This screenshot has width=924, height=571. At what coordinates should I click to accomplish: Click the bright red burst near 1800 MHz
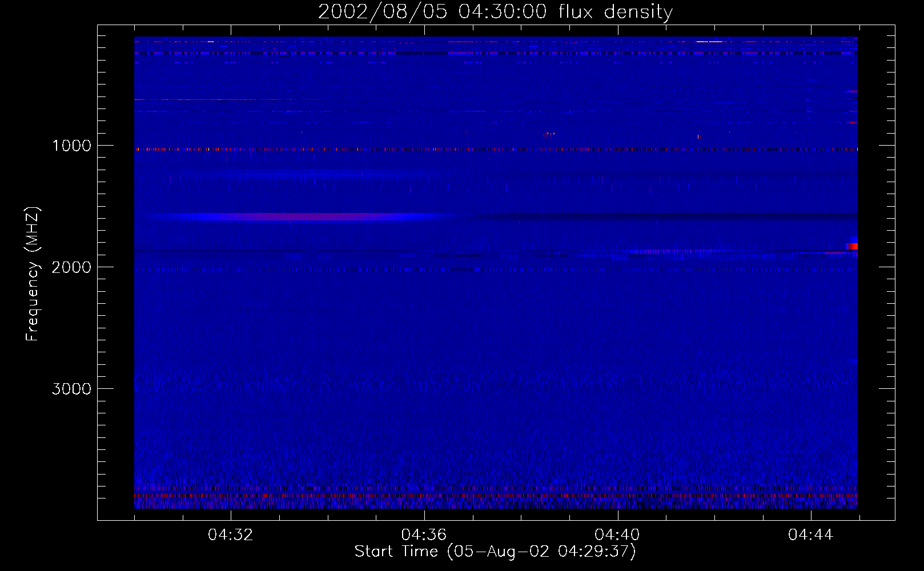[851, 246]
